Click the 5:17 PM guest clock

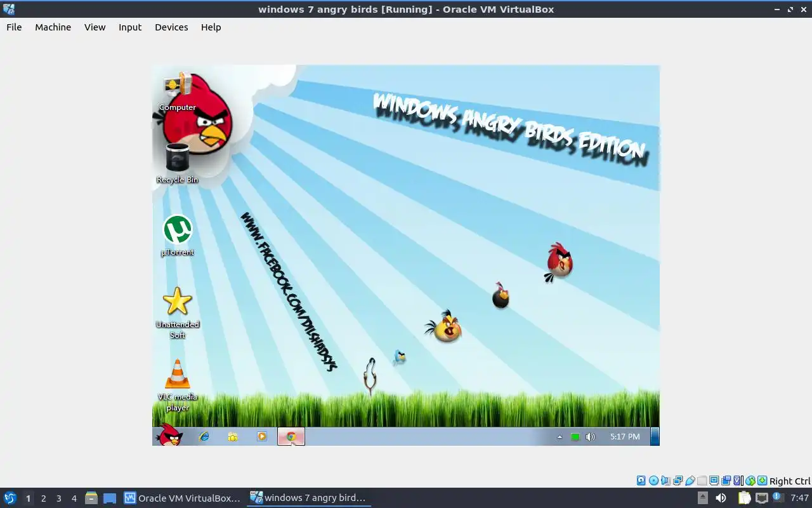click(x=625, y=437)
